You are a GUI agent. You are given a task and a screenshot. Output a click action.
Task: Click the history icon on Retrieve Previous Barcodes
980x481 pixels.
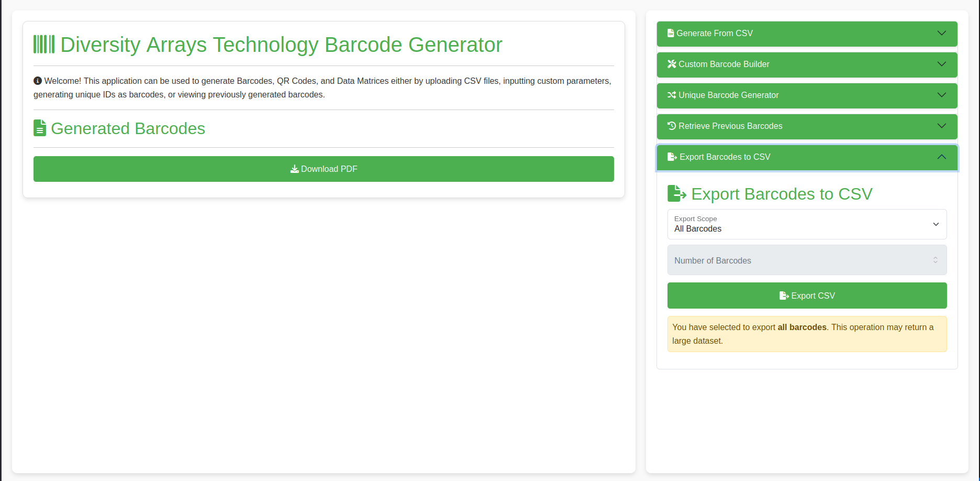click(x=672, y=126)
